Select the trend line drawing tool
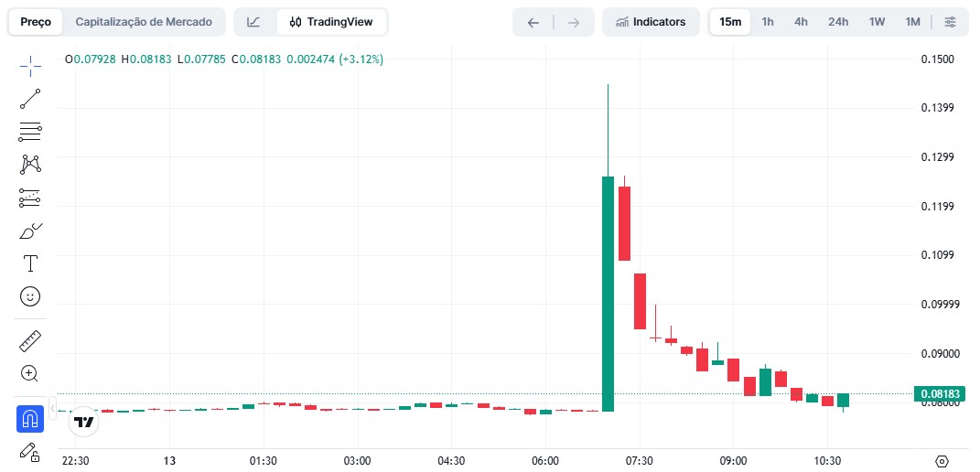Viewport: 980px width, 472px height. coord(30,99)
